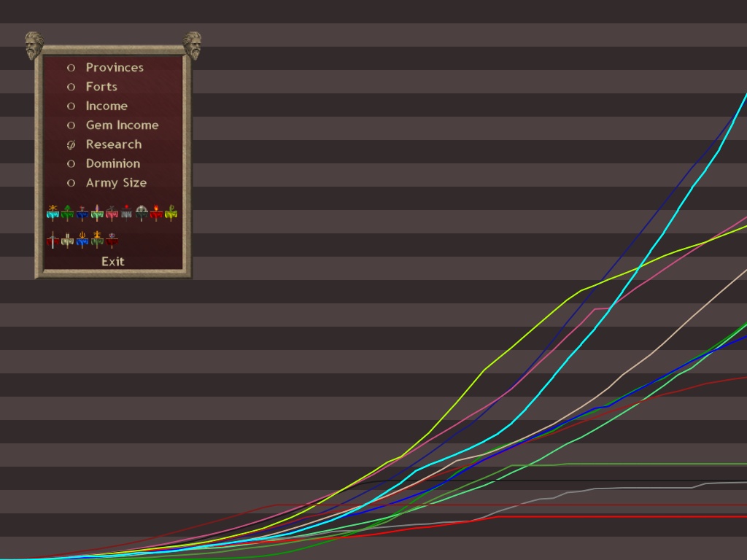747x560 pixels.
Task: Select the olive green flag with gold emblem
Action: (x=97, y=239)
